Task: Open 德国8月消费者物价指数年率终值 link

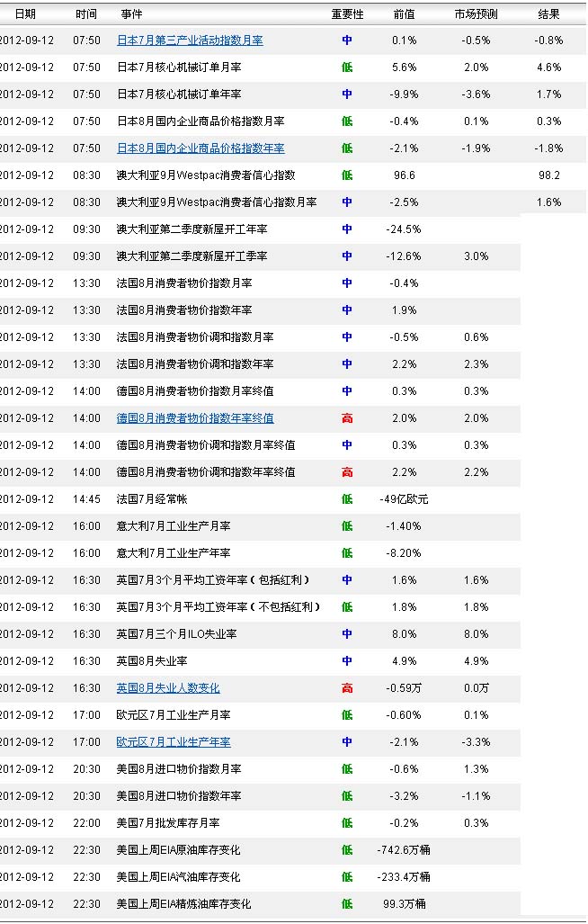Action: [195, 417]
